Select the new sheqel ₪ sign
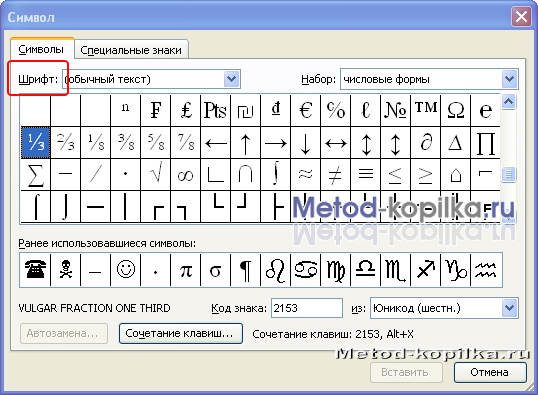The height and width of the screenshot is (395, 538). point(245,111)
